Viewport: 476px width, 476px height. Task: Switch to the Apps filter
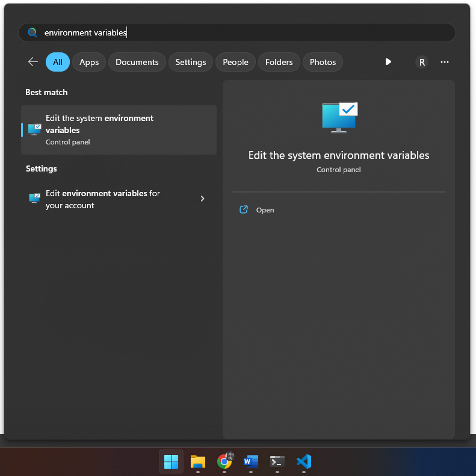click(89, 62)
